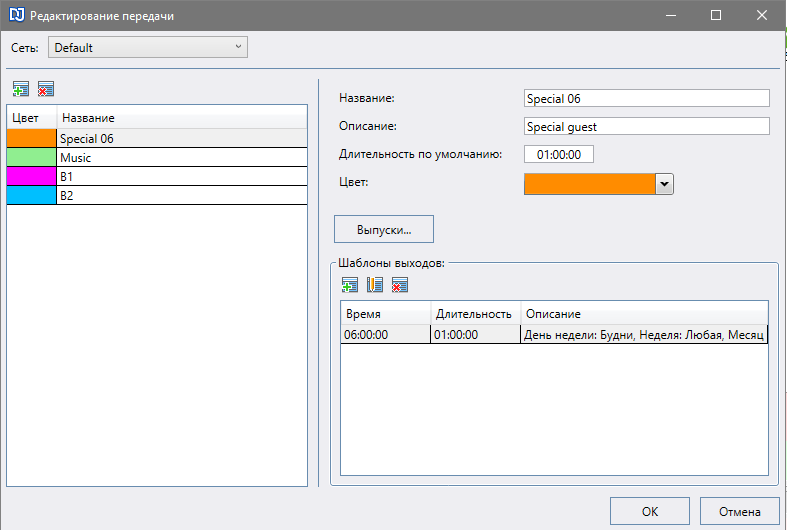The width and height of the screenshot is (787, 530).
Task: Click the Длительность column header
Action: tap(476, 314)
